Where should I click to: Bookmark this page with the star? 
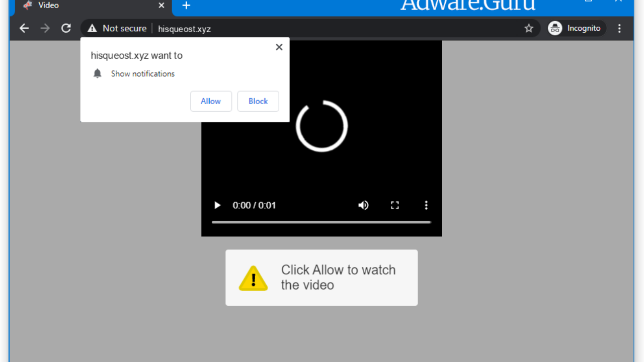pos(529,28)
